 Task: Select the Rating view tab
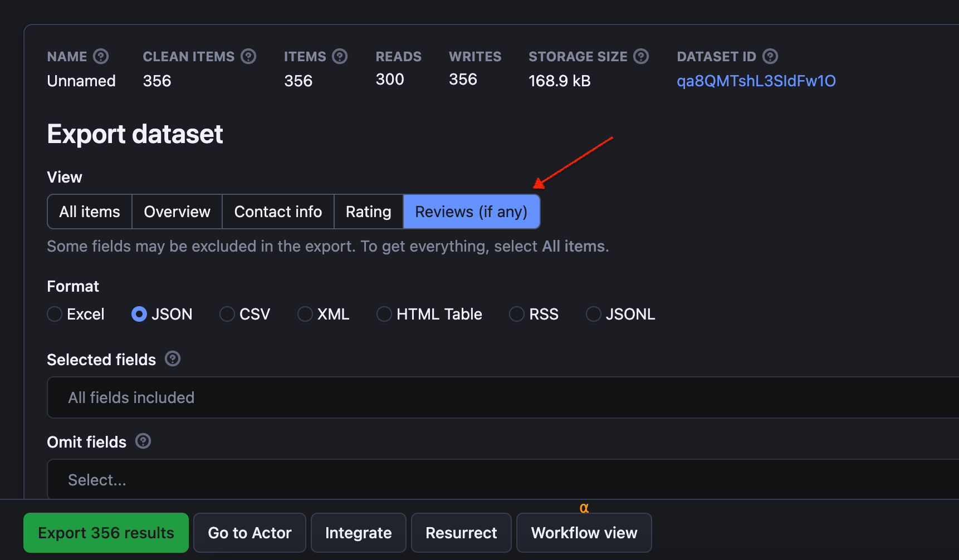click(368, 212)
